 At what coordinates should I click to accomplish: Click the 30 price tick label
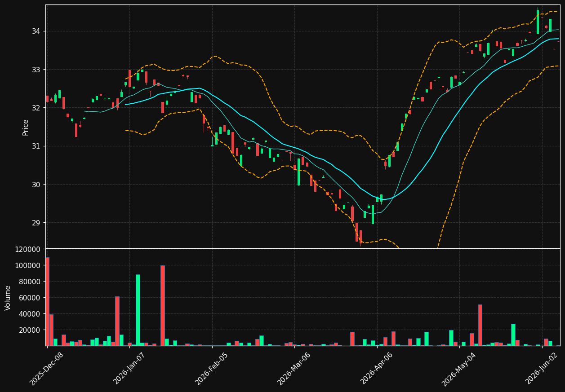[x=36, y=185]
